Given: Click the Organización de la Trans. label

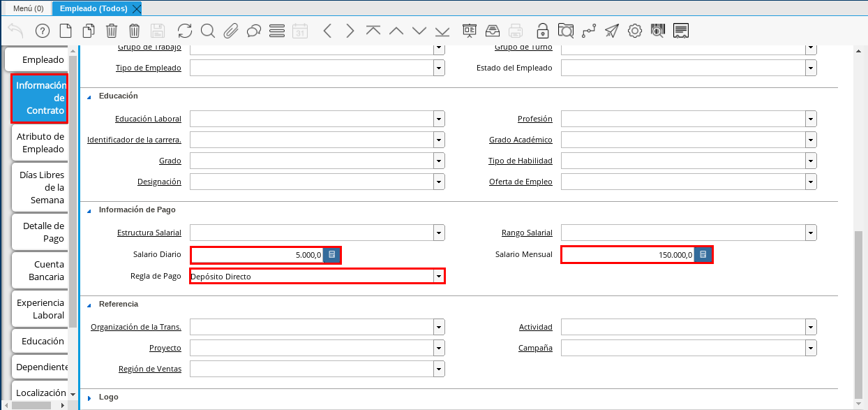Looking at the screenshot, I should tap(136, 327).
